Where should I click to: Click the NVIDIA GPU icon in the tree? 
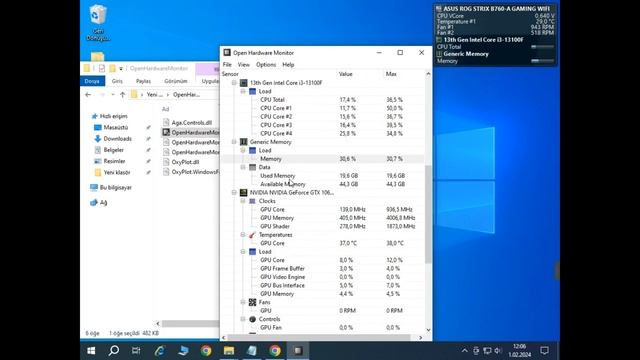tap(244, 193)
